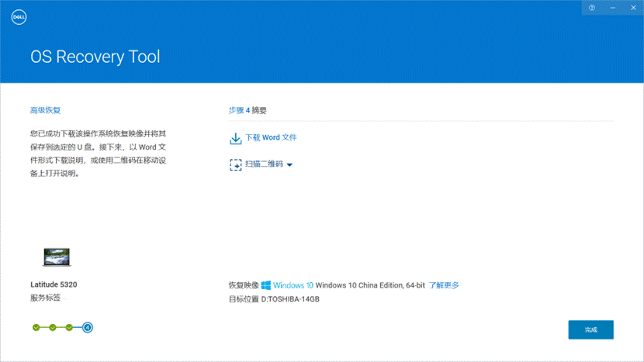Select the third completed step marker

point(69,327)
